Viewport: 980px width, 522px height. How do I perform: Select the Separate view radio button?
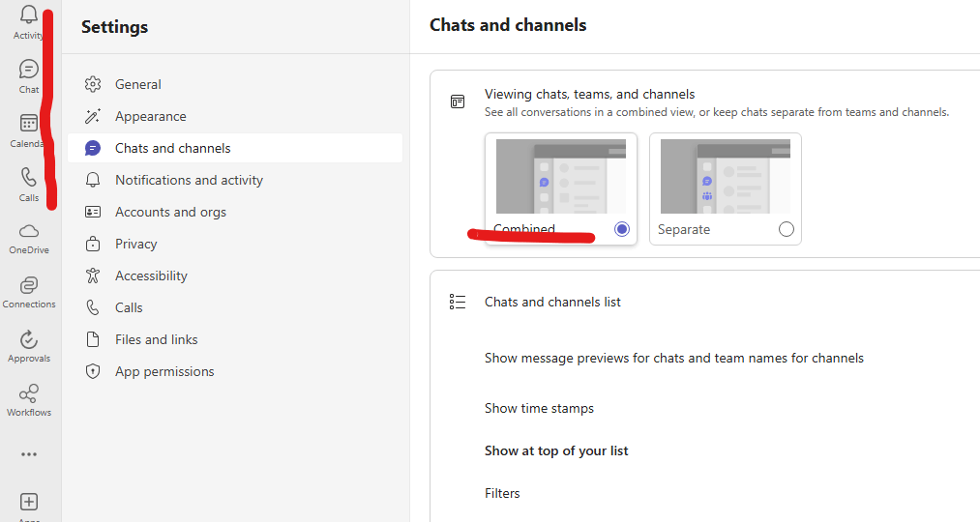pyautogui.click(x=787, y=229)
